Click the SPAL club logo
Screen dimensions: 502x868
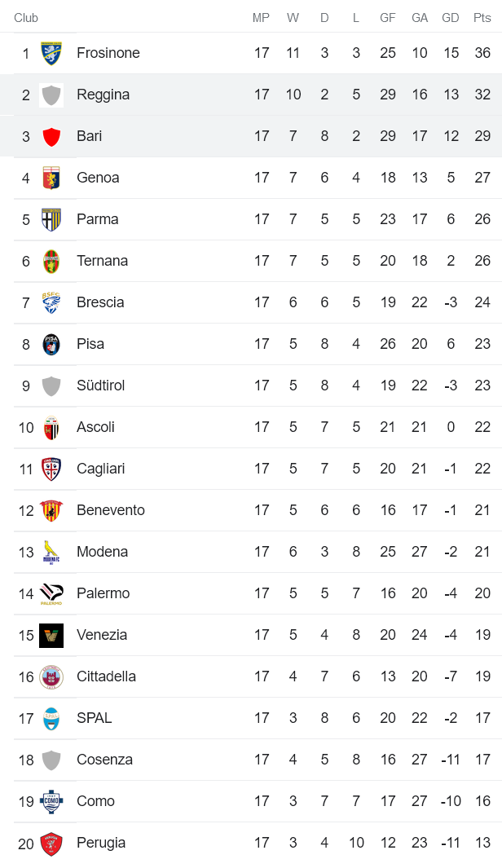pos(51,719)
